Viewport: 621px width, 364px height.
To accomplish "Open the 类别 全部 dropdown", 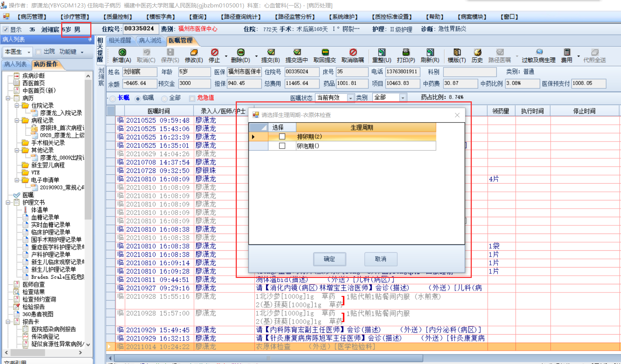I will coord(402,98).
